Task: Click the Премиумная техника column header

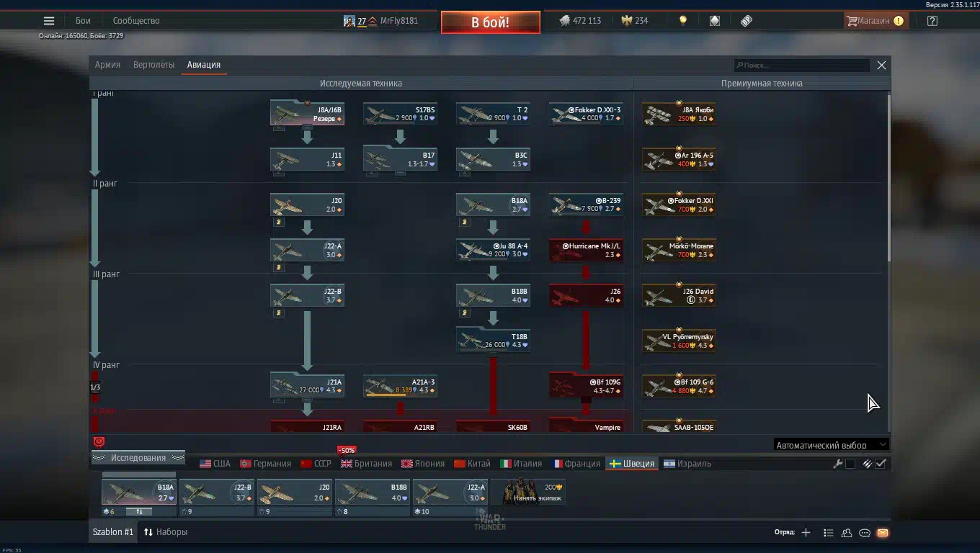Action: coord(762,84)
